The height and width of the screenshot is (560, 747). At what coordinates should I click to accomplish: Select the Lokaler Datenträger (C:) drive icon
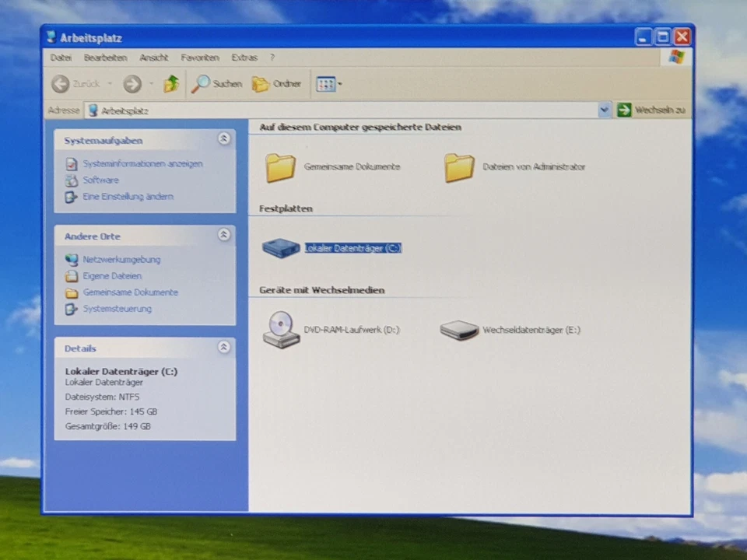[x=281, y=248]
